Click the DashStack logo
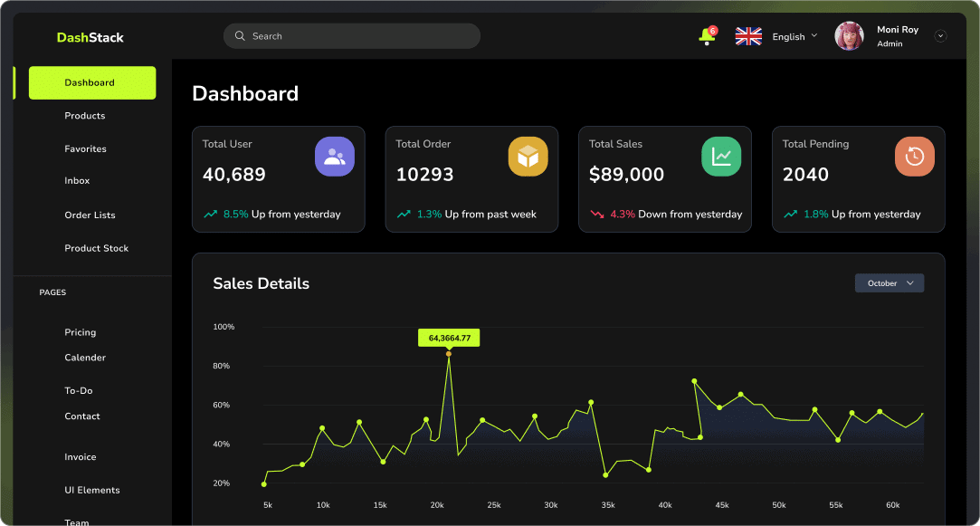 pos(90,37)
